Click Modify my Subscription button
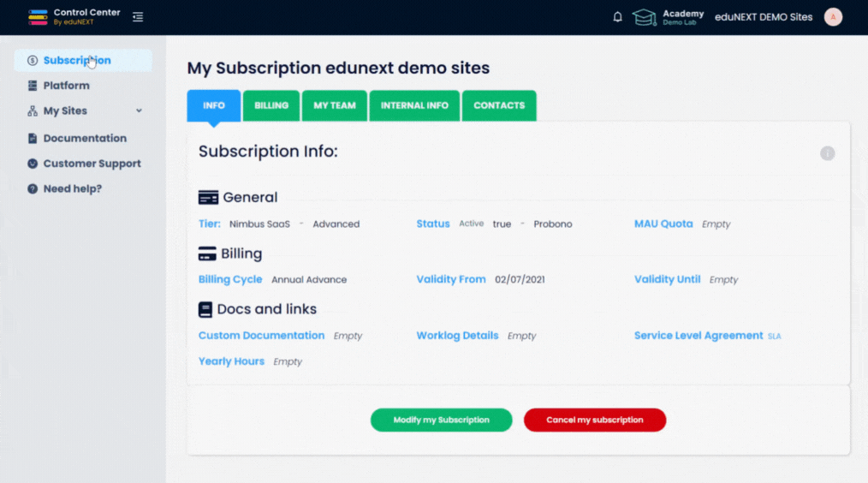This screenshot has height=483, width=868. pyautogui.click(x=441, y=420)
